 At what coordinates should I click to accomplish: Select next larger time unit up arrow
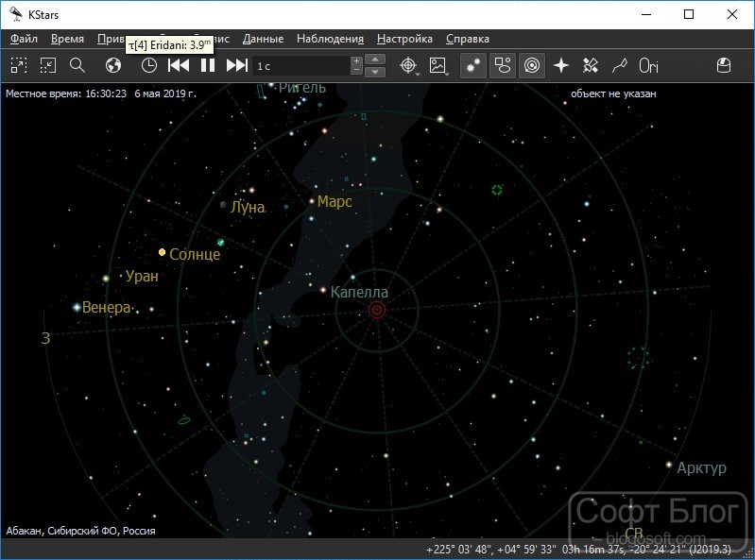tap(375, 59)
